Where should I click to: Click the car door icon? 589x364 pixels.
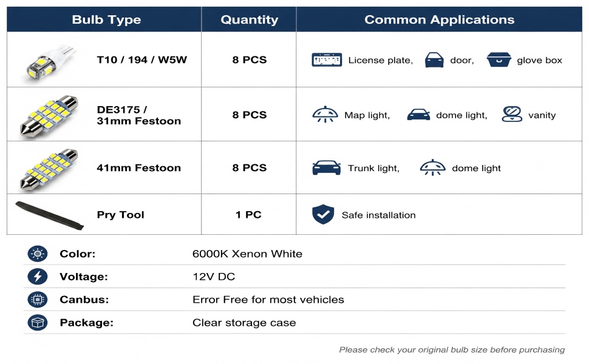tap(434, 60)
